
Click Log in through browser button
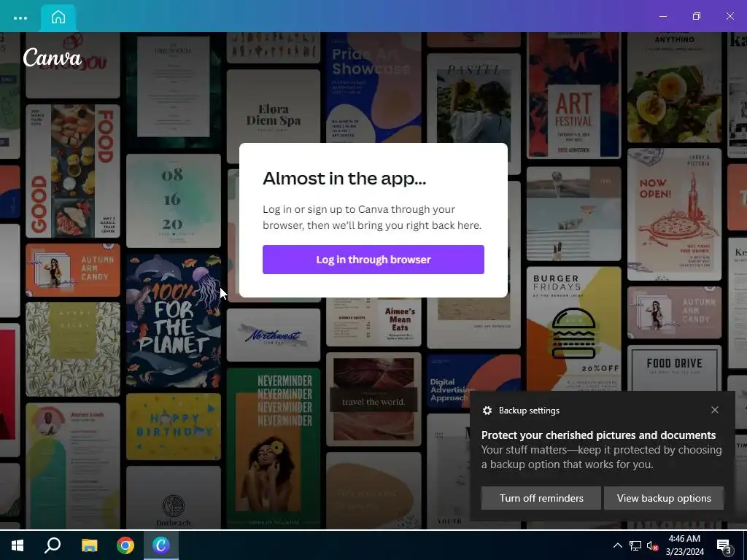pos(373,260)
